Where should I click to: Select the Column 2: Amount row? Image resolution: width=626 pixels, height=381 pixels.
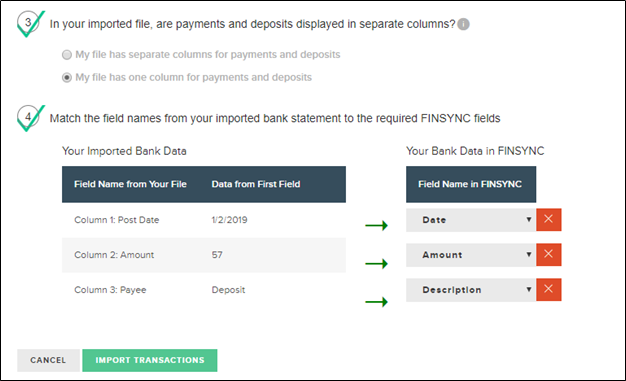coord(204,255)
